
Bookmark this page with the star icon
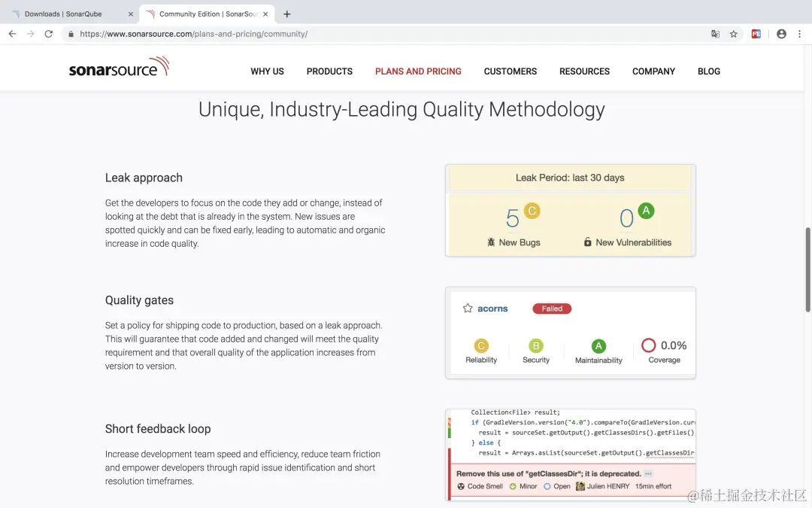[733, 34]
